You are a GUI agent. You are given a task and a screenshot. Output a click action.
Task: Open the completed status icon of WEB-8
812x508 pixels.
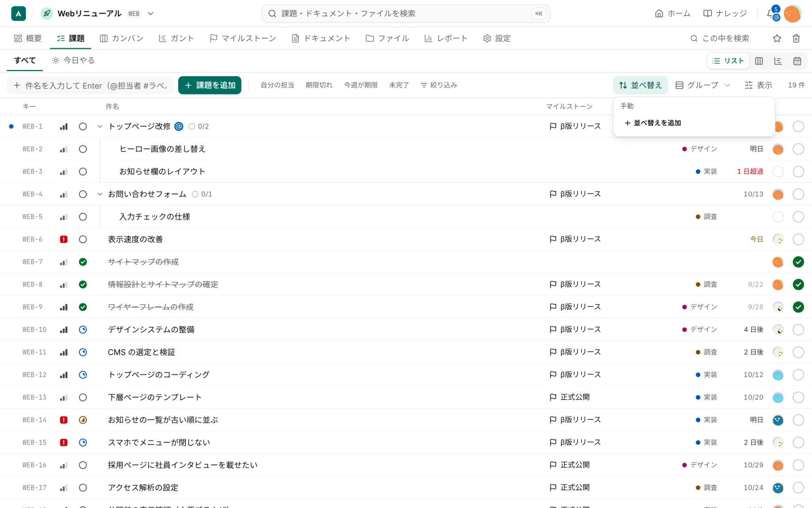83,284
